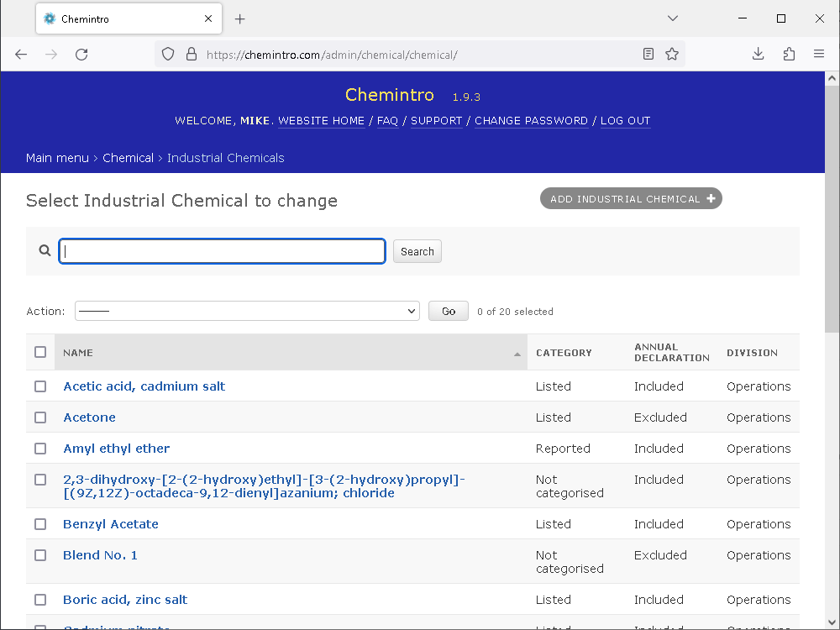840x630 pixels.
Task: Bookmark this page with star icon
Action: click(672, 54)
